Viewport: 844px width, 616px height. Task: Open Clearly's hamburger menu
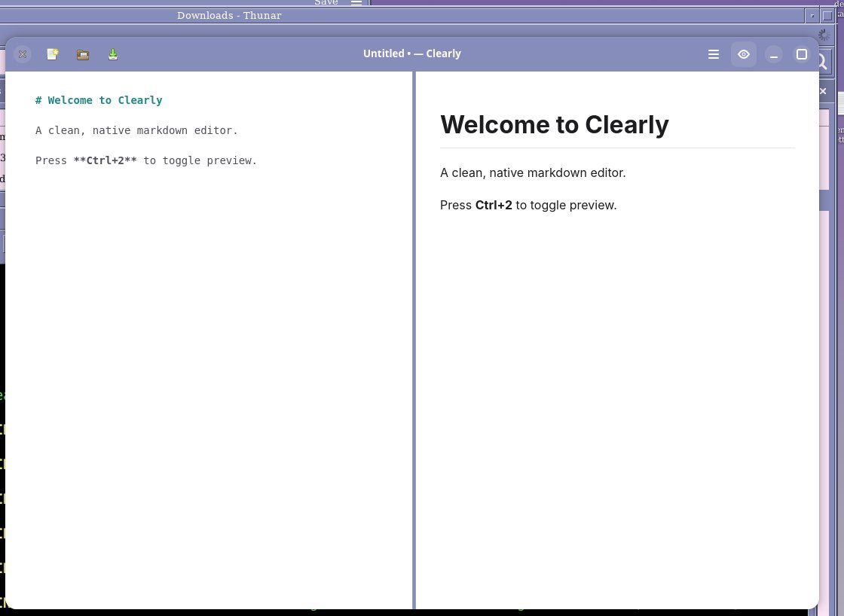713,53
